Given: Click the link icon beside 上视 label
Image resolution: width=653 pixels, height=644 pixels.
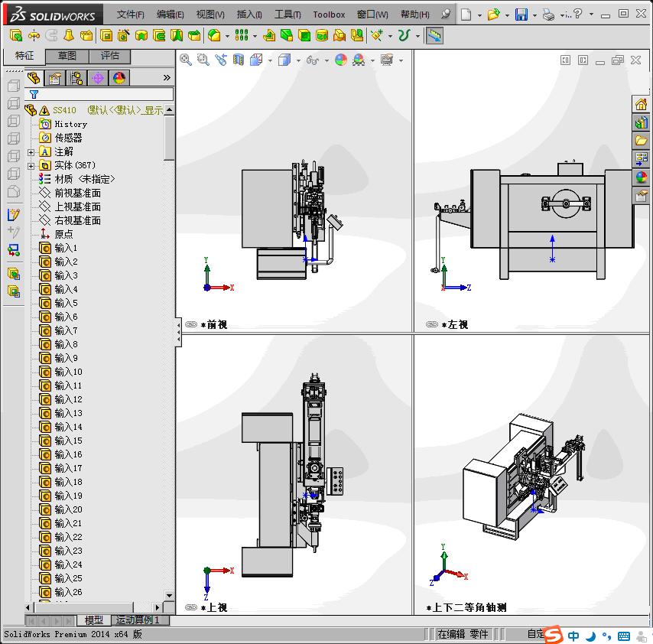Looking at the screenshot, I should tap(191, 607).
